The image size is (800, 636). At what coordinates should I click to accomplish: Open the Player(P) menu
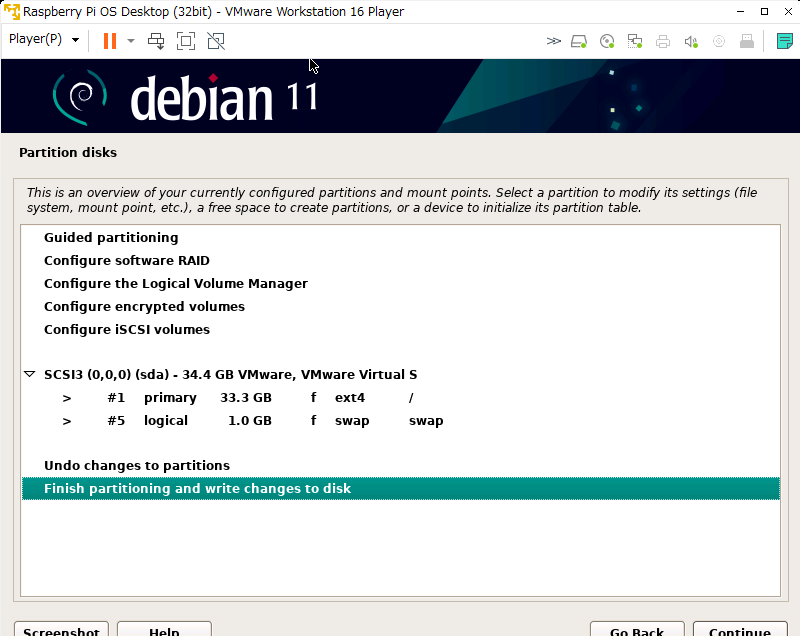(x=44, y=39)
